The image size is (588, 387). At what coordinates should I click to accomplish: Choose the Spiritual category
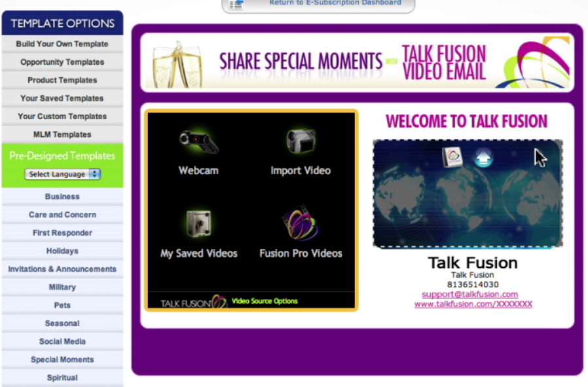[62, 378]
